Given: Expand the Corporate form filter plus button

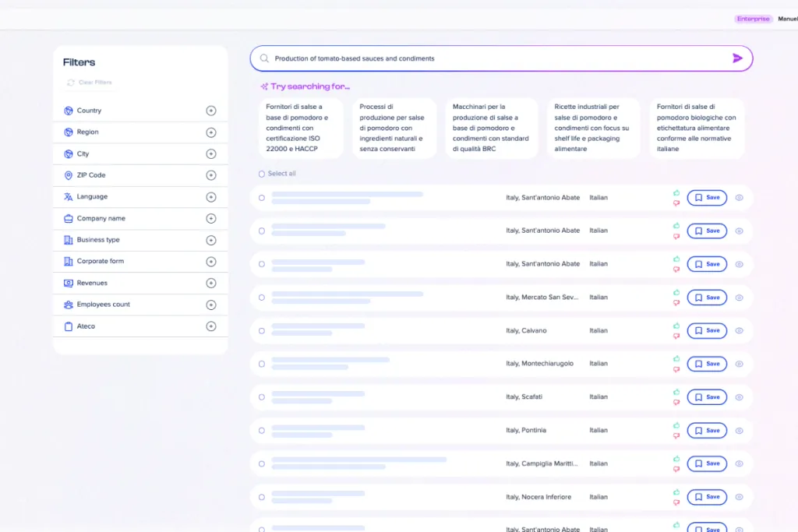Looking at the screenshot, I should (x=210, y=262).
